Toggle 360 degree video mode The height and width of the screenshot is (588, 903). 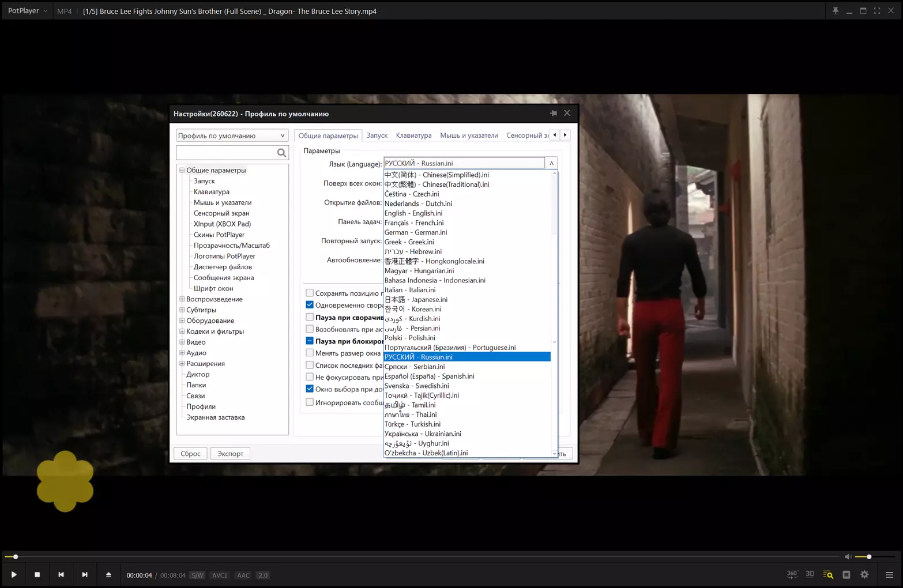pyautogui.click(x=792, y=574)
